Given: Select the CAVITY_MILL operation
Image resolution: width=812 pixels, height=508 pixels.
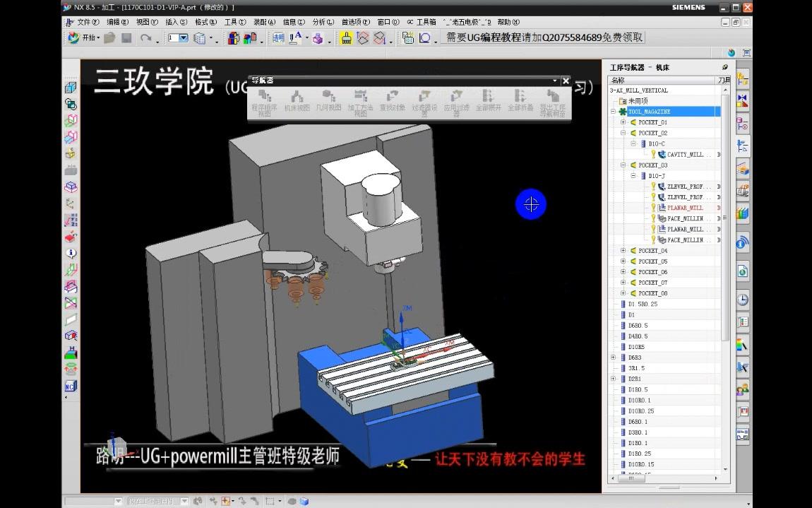Looking at the screenshot, I should (x=685, y=155).
